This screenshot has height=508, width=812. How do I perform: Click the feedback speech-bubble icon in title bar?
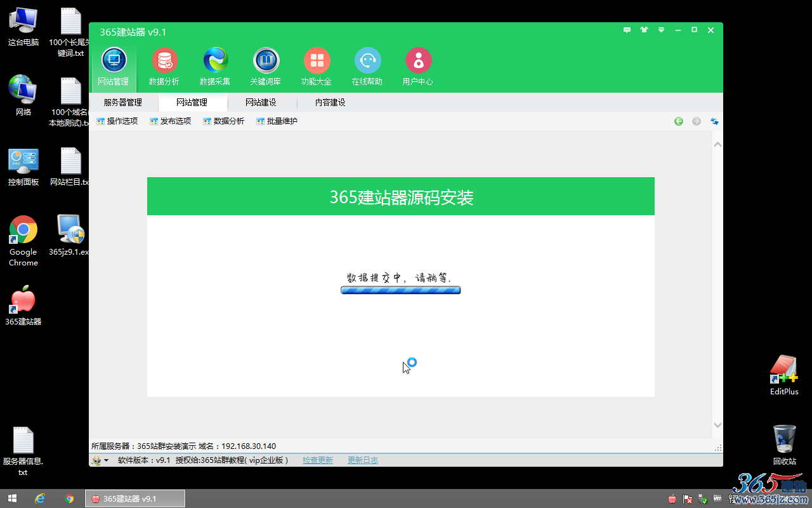[x=627, y=30]
